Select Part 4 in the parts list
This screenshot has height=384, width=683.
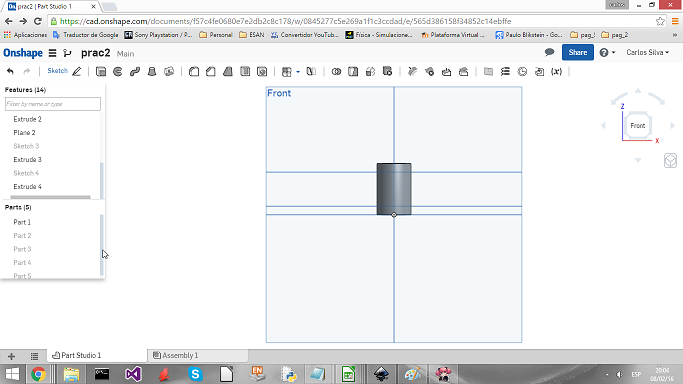pos(22,263)
